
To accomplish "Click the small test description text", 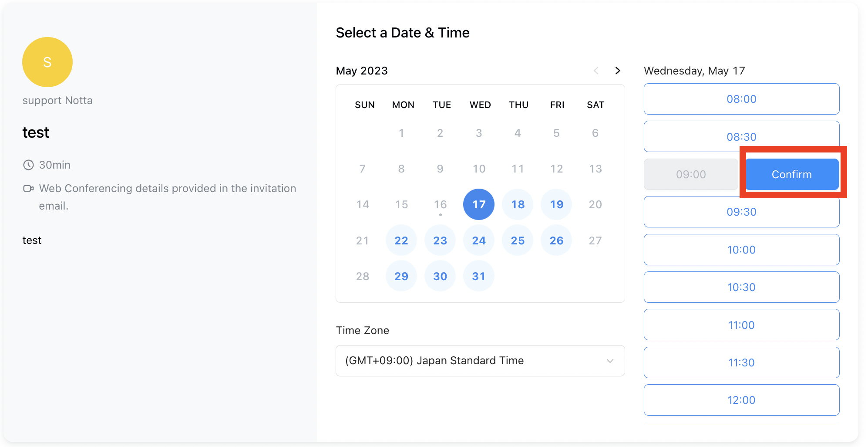I will (32, 240).
